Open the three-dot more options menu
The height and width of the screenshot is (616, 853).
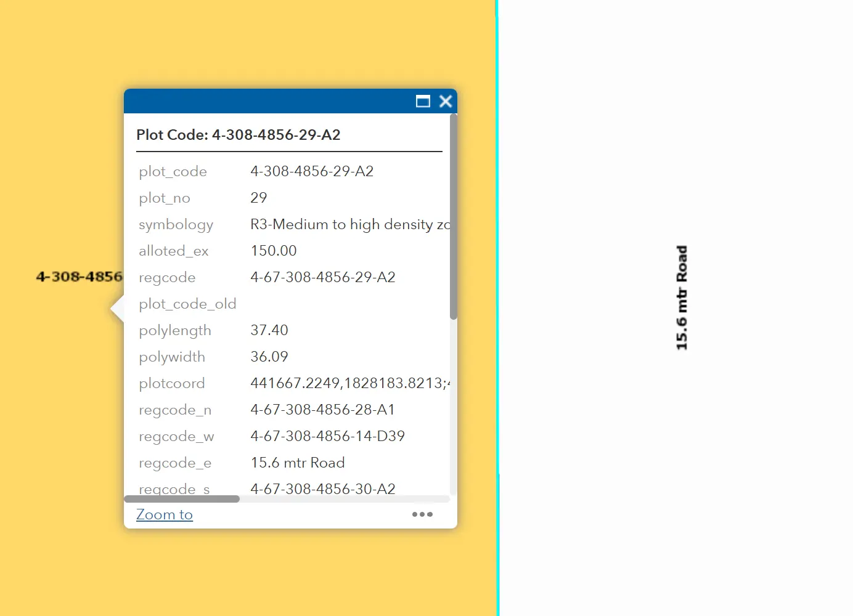point(422,514)
